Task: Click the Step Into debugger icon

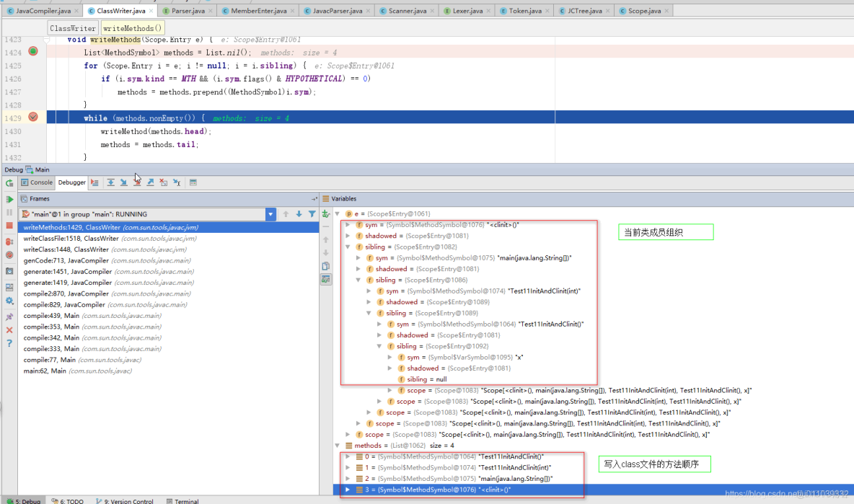Action: [124, 183]
